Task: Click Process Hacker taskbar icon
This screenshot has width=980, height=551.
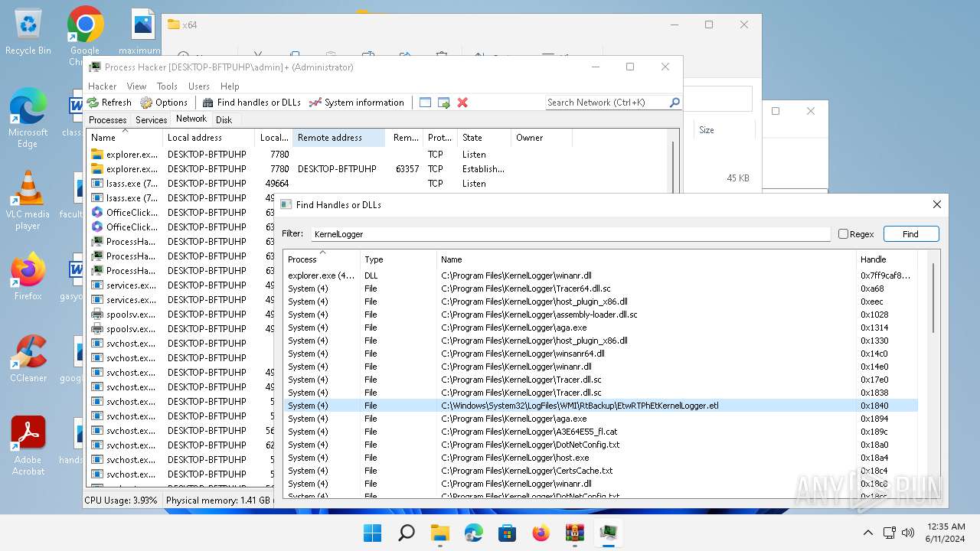Action: pos(609,533)
